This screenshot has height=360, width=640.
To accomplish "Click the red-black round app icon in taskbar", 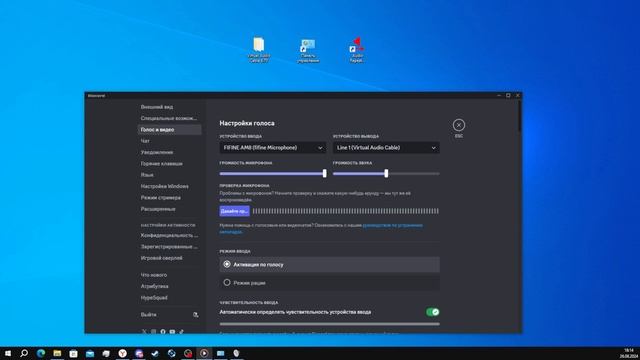I will click(x=188, y=353).
